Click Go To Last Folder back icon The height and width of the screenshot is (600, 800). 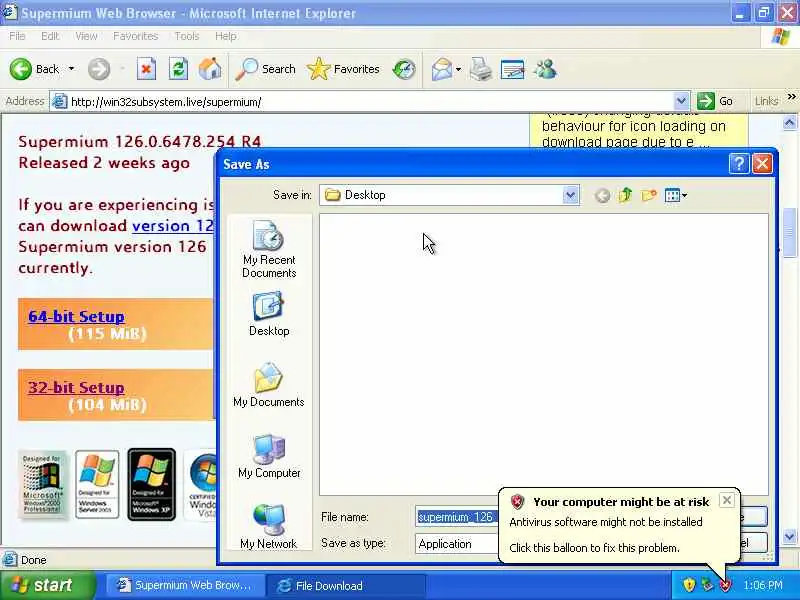point(603,195)
